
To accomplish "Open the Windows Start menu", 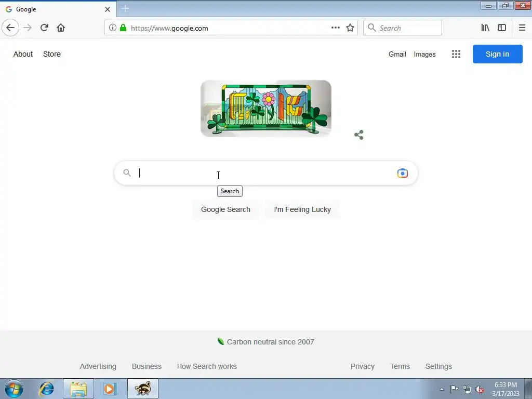I will [x=14, y=389].
